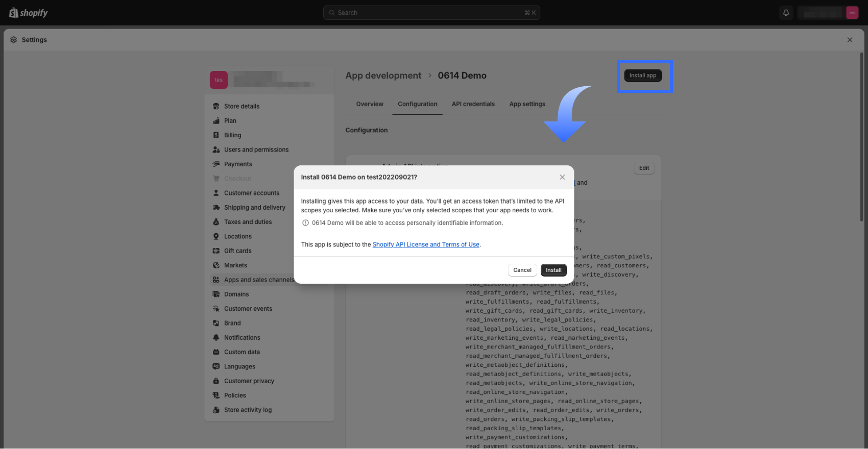This screenshot has width=868, height=449.
Task: Open the API credentials tab
Action: [473, 104]
